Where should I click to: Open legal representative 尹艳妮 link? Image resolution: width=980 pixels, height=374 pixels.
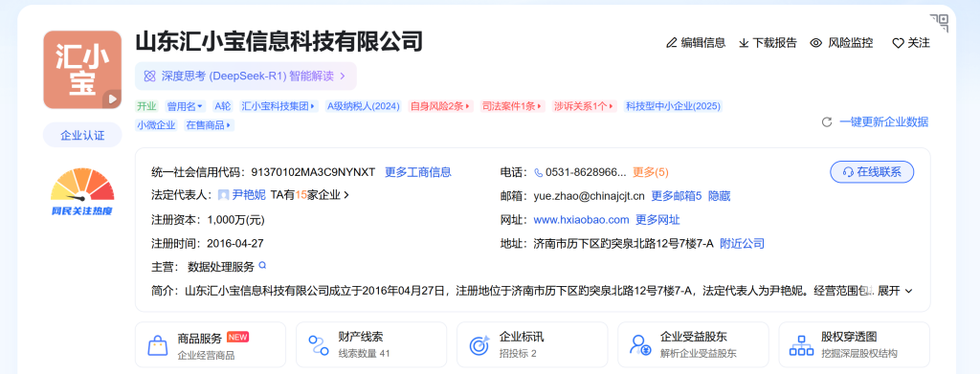pos(249,195)
